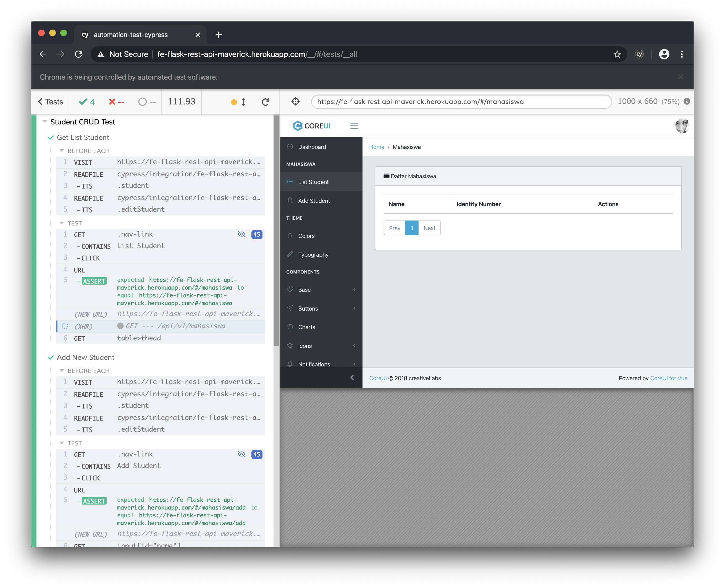Viewport: 725px width, 588px height.
Task: Click the viewport info icon next to 75%
Action: (687, 101)
